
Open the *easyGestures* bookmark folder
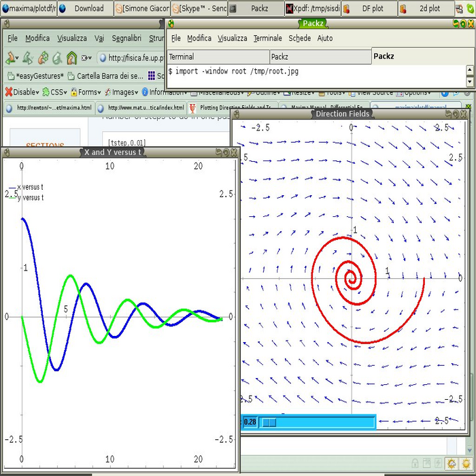[x=35, y=76]
